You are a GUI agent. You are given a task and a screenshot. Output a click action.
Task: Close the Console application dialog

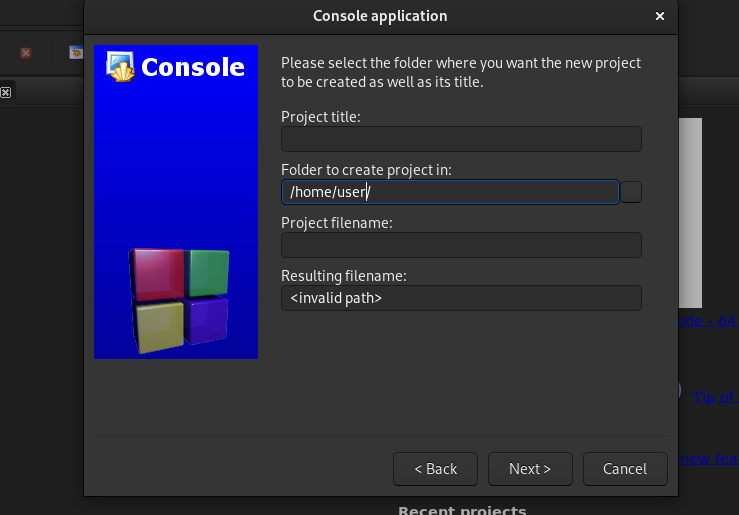pyautogui.click(x=659, y=17)
